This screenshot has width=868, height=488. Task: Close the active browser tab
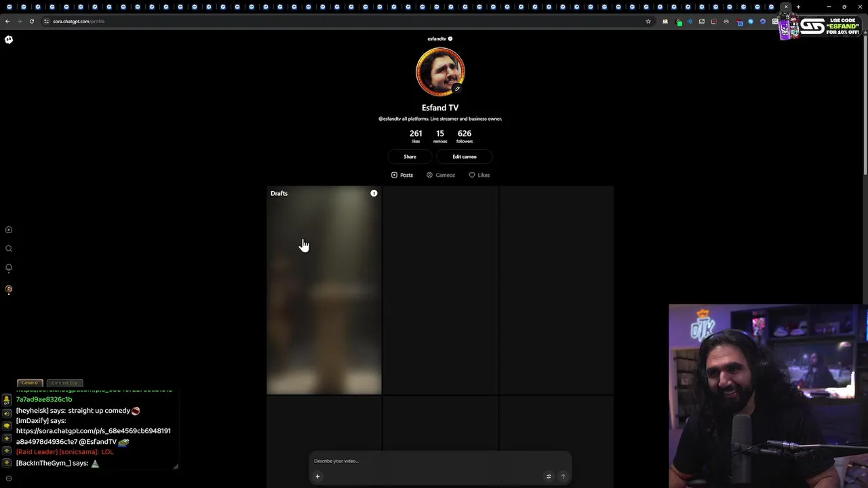coord(786,7)
